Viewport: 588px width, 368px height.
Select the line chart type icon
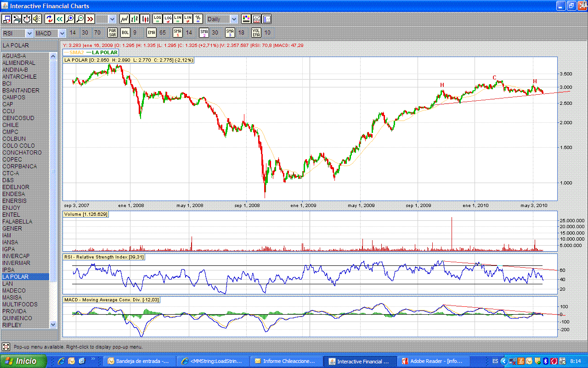(124, 19)
